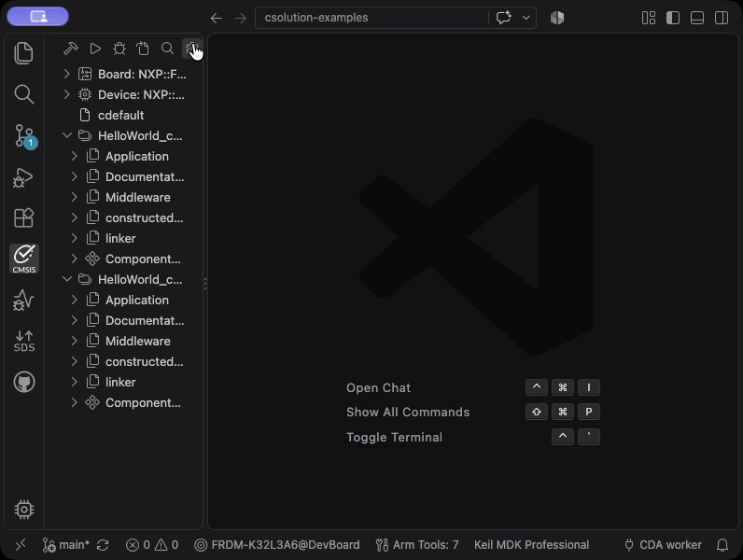Collapse the second HelloWorld_c... project
743x560 pixels.
tap(67, 279)
